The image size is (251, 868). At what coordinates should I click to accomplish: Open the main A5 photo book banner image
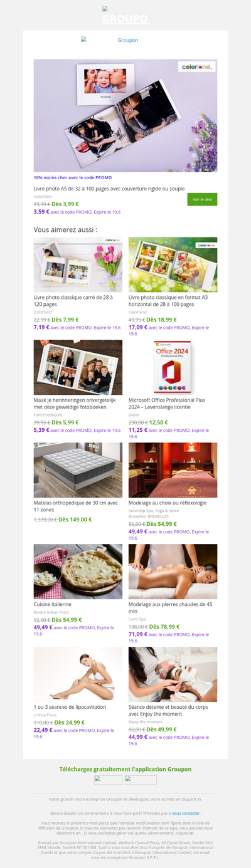[x=125, y=116]
